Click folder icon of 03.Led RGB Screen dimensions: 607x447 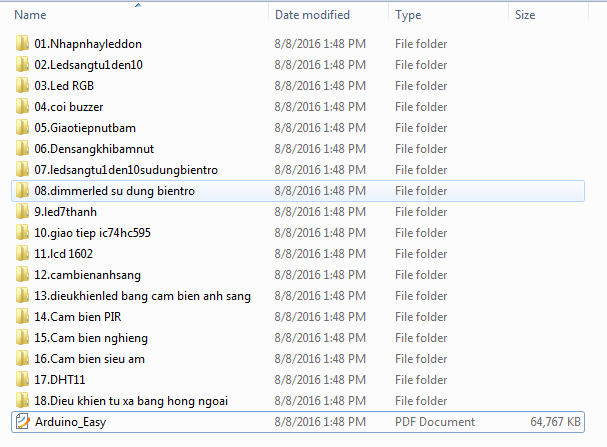point(22,86)
